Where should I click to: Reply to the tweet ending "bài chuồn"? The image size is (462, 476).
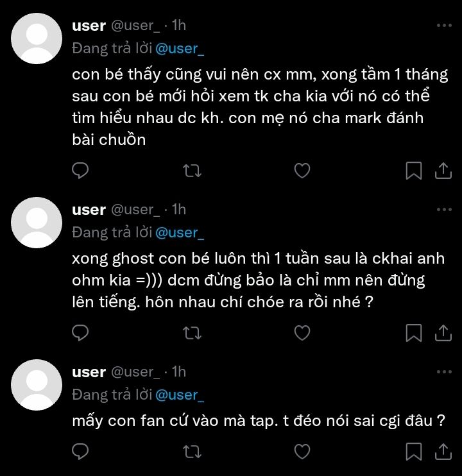click(80, 170)
